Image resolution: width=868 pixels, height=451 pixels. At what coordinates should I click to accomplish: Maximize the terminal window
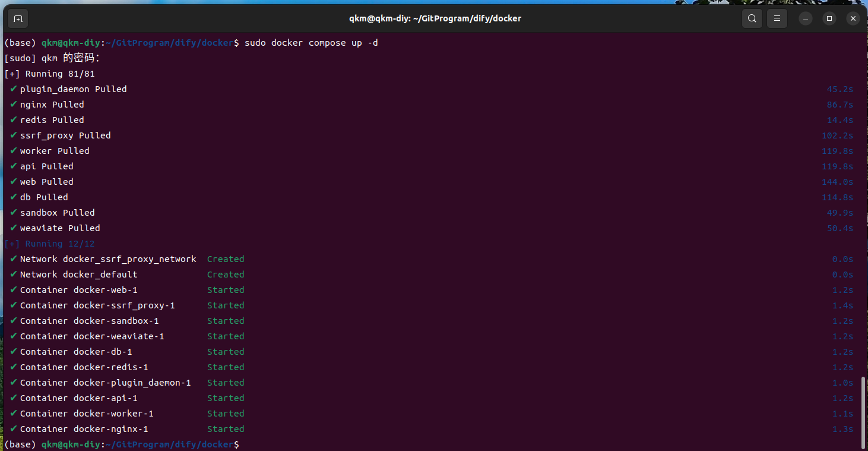point(829,18)
